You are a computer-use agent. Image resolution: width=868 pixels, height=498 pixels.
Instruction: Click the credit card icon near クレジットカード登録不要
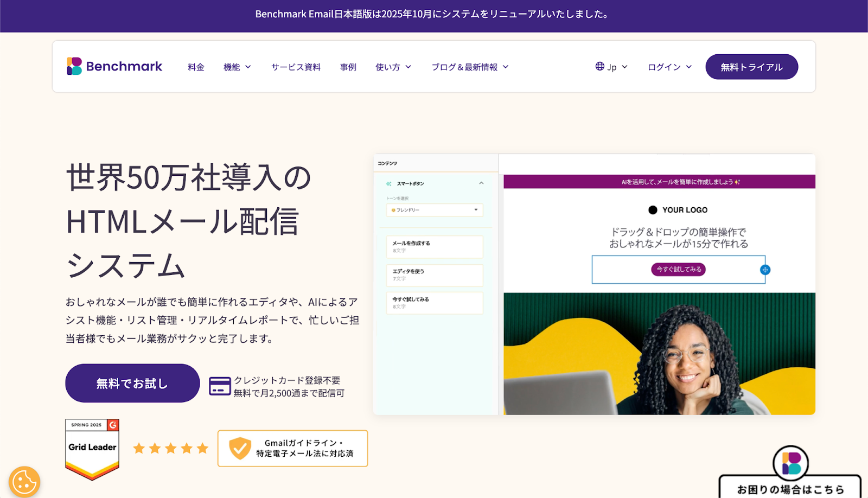click(219, 386)
